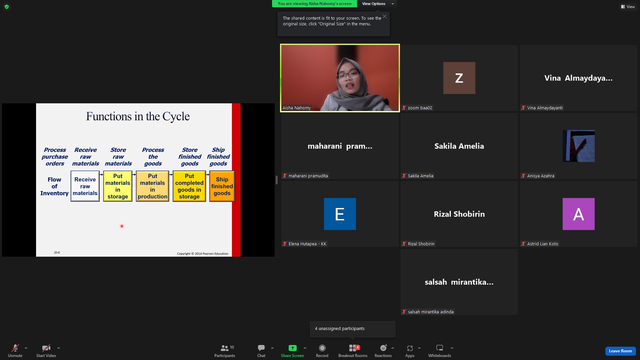Click the 'Process the goods' heading text
640x360 pixels.
(153, 157)
